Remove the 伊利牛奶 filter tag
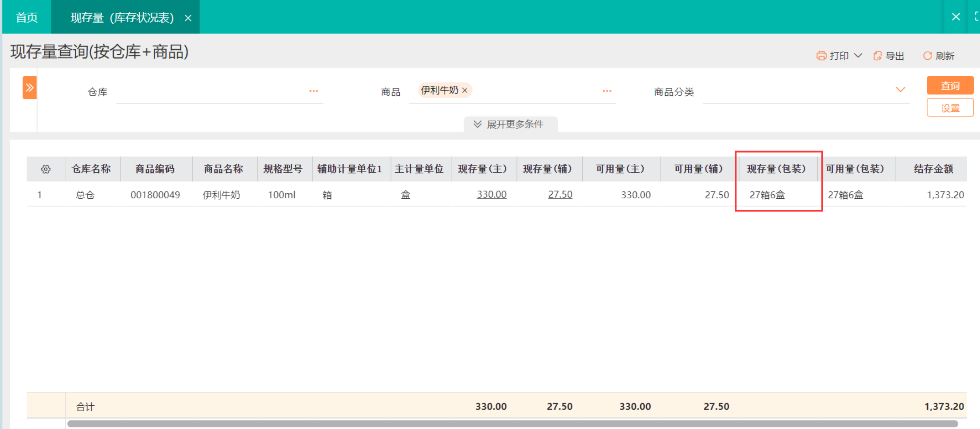Image resolution: width=980 pixels, height=429 pixels. [x=465, y=90]
